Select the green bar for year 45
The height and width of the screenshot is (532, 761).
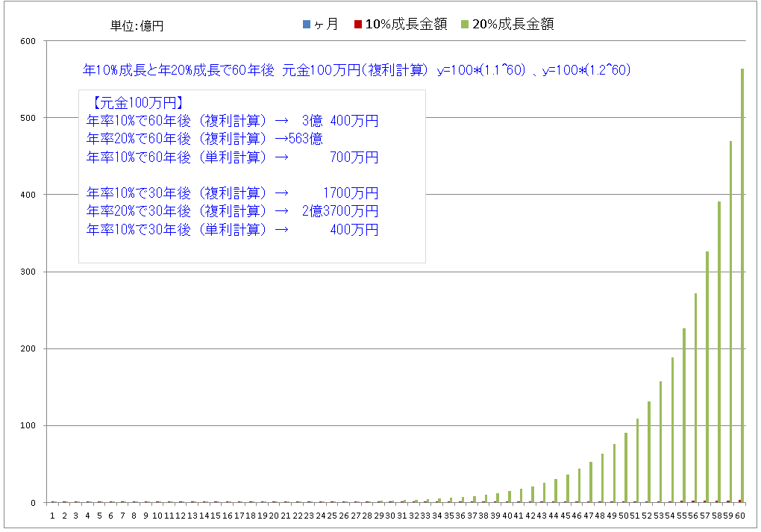pyautogui.click(x=568, y=488)
